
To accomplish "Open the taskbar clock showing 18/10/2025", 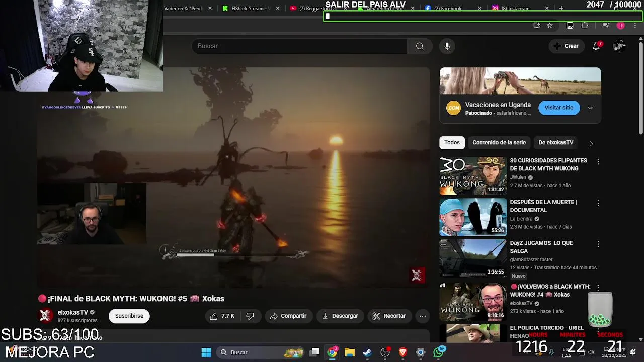I will [x=615, y=352].
